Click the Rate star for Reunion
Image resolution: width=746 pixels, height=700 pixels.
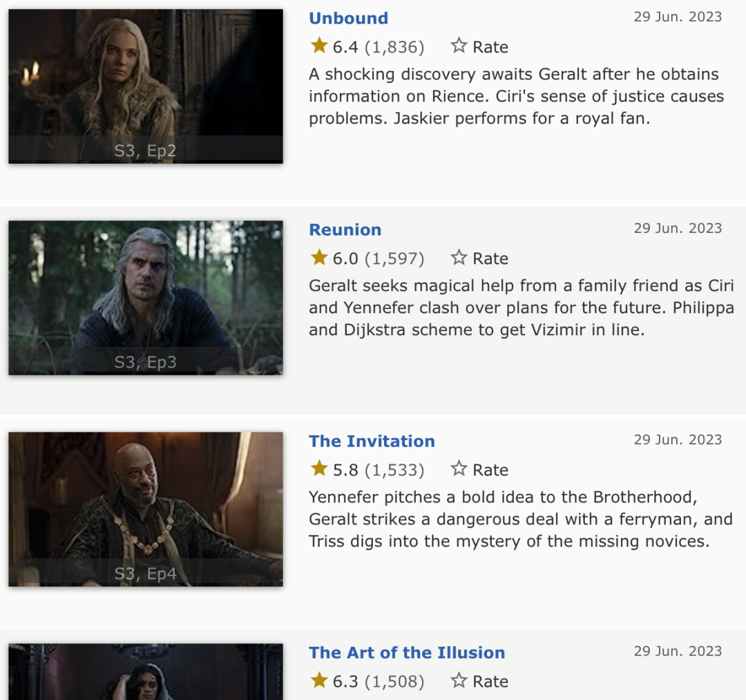(459, 258)
